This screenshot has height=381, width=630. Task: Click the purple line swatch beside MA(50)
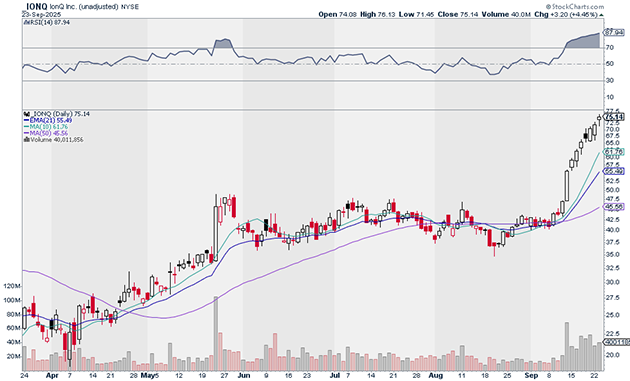[x=27, y=133]
